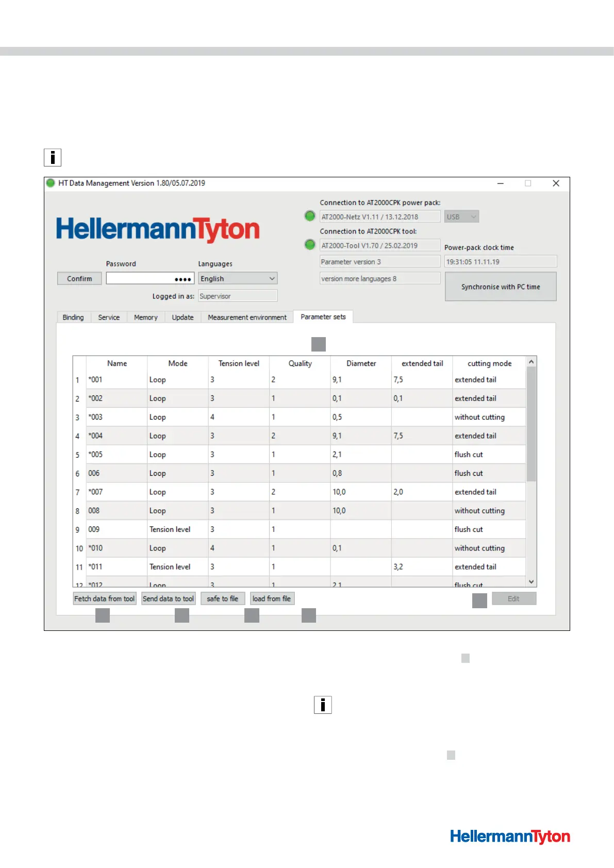
Task: Click Synchronise with PC time button
Action: (x=501, y=287)
